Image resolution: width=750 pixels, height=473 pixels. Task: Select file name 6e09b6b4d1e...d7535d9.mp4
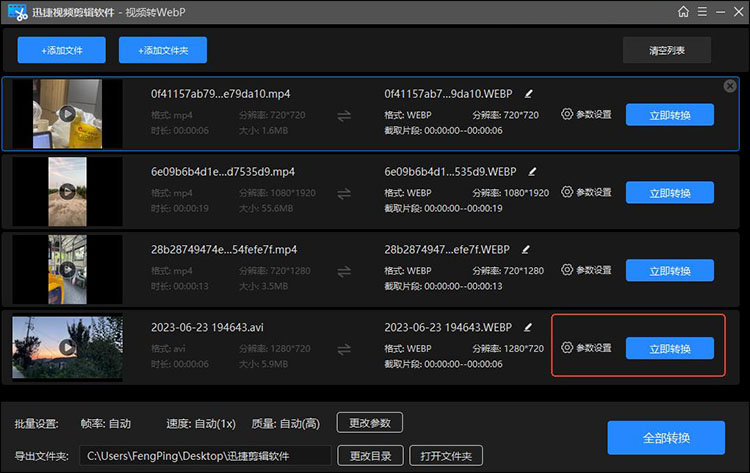point(223,172)
